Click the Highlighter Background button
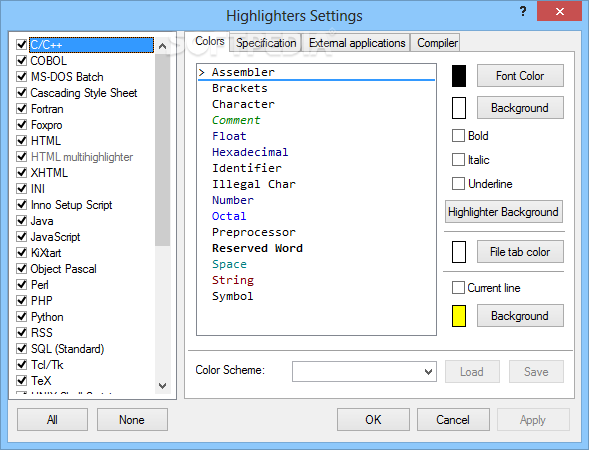This screenshot has height=450, width=589. pyautogui.click(x=503, y=212)
